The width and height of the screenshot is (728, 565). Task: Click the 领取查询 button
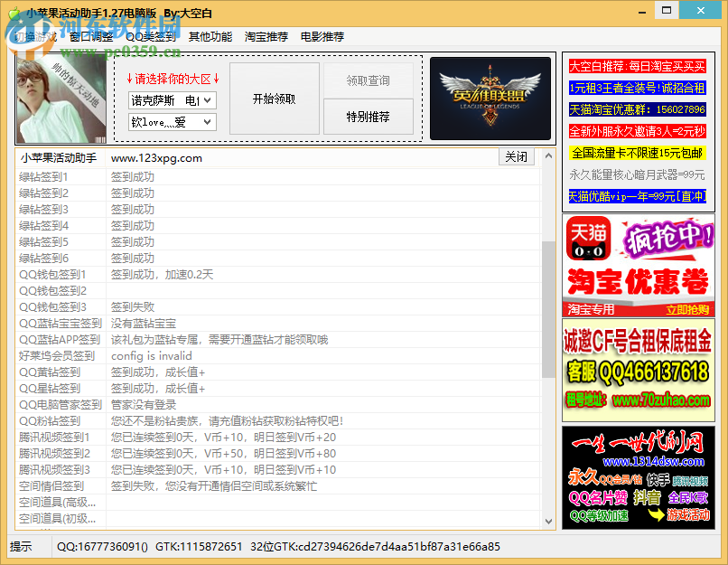coord(369,80)
